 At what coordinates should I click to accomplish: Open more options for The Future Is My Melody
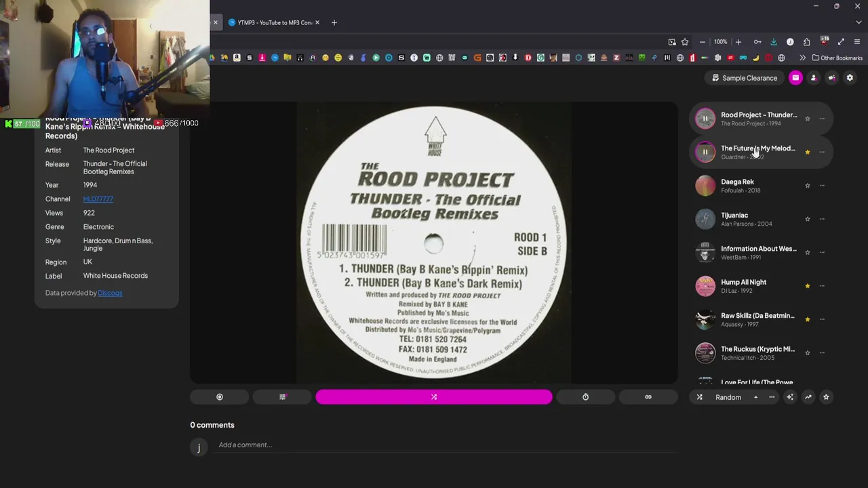point(822,152)
